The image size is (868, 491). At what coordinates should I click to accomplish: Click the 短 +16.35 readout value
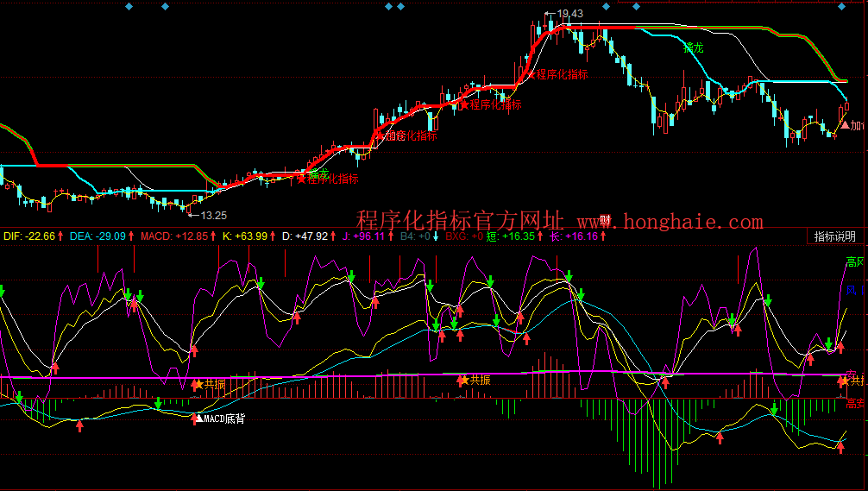point(512,236)
